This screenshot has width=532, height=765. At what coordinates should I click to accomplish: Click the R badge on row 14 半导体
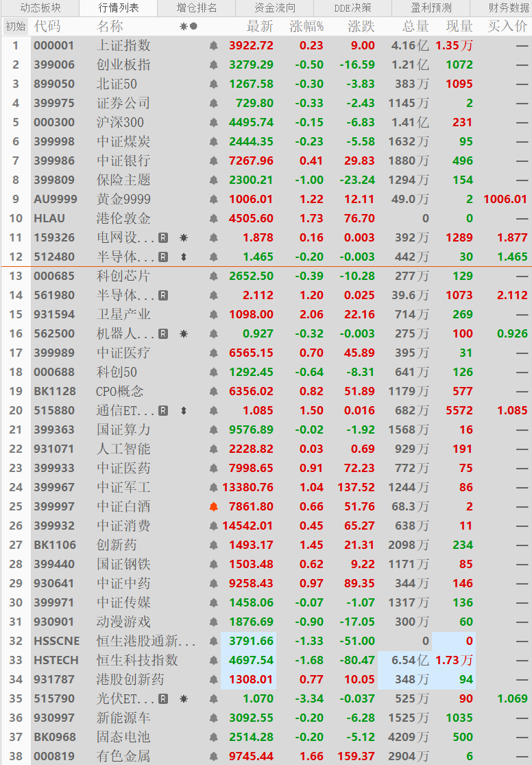tap(163, 296)
